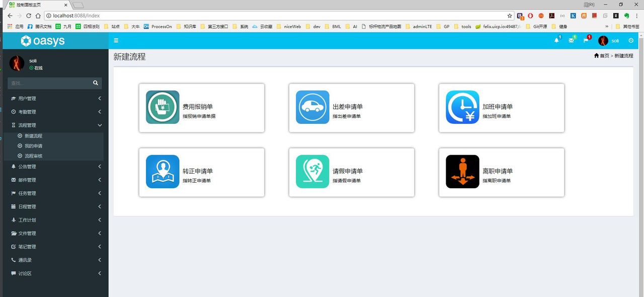The height and width of the screenshot is (297, 644).
Task: Open the 费用报销单 expense icon
Action: (163, 107)
